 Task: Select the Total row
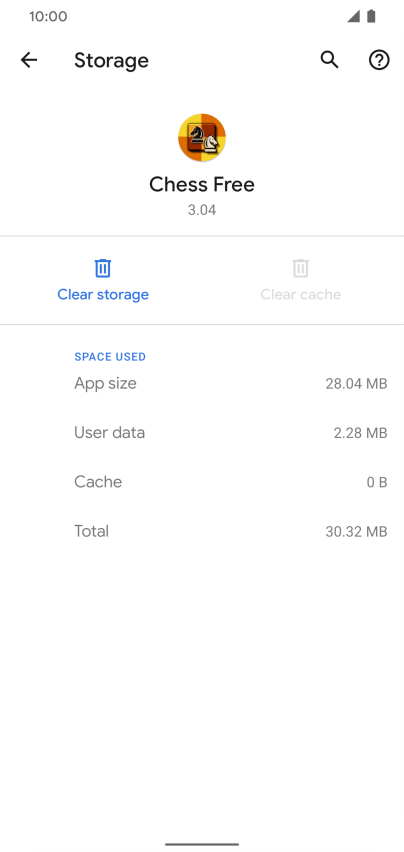(202, 531)
